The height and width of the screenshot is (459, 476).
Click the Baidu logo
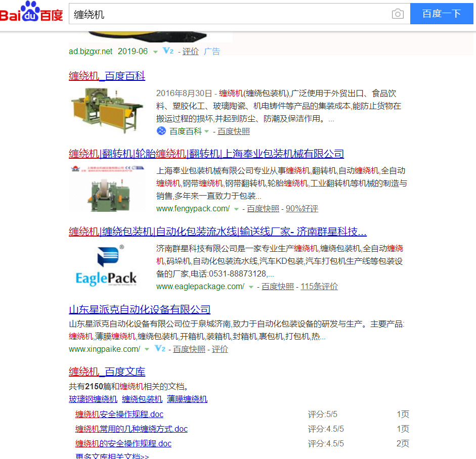tap(31, 12)
